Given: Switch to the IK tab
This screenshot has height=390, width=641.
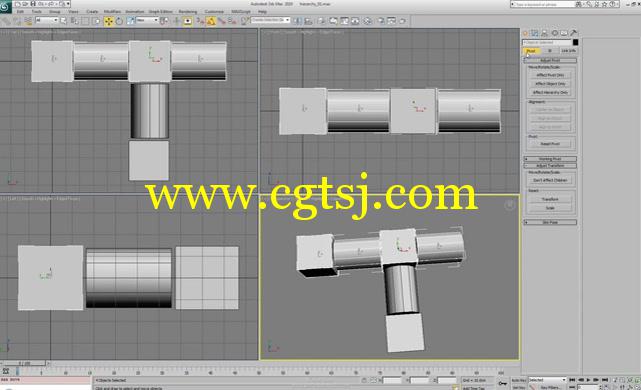Looking at the screenshot, I should point(550,51).
